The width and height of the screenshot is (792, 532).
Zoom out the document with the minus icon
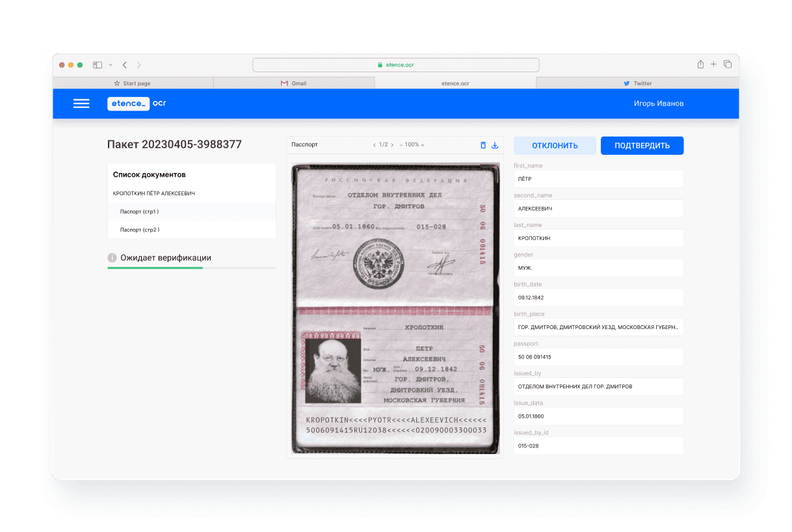pos(401,145)
